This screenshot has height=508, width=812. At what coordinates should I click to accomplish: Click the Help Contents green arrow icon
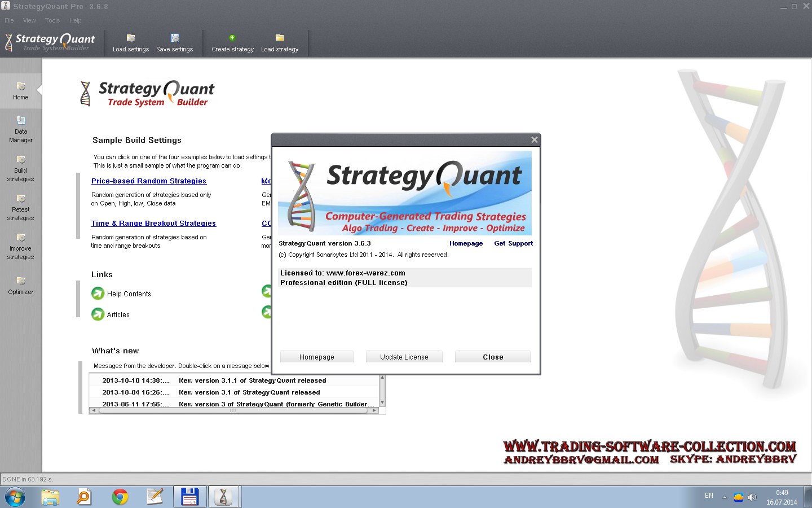pos(98,294)
